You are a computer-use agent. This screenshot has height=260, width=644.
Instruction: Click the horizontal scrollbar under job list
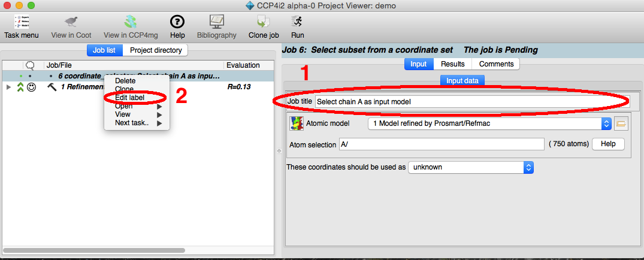tap(120, 249)
